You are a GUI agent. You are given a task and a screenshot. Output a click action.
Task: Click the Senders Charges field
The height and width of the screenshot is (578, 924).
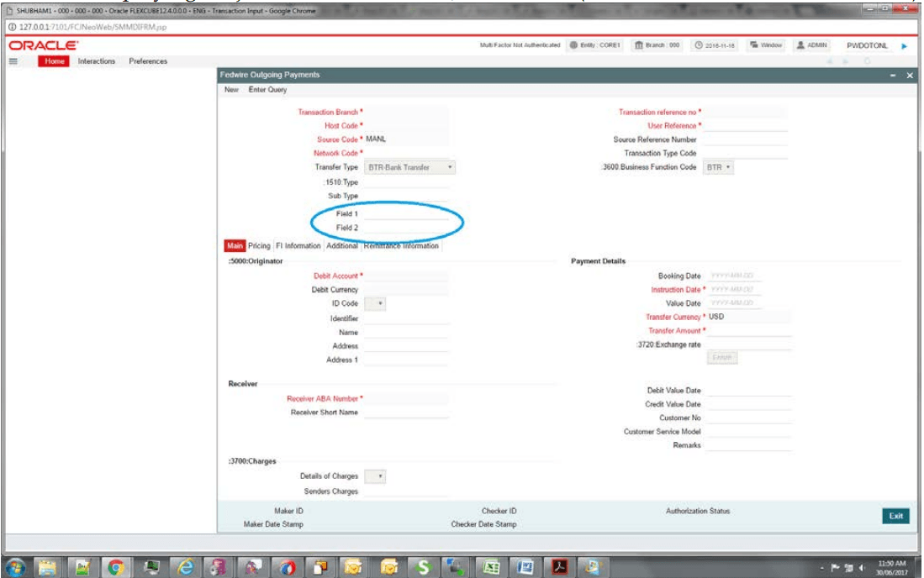pyautogui.click(x=406, y=491)
